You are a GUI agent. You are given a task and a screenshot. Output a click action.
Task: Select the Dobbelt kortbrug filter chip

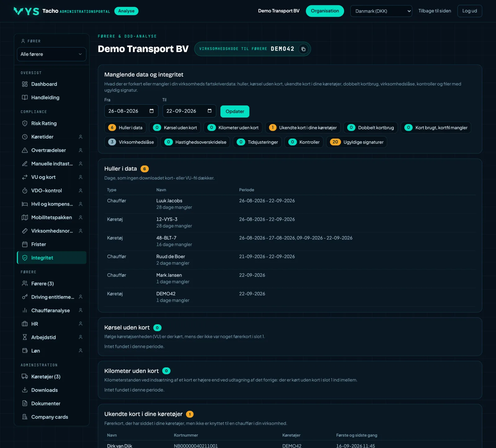(x=370, y=127)
